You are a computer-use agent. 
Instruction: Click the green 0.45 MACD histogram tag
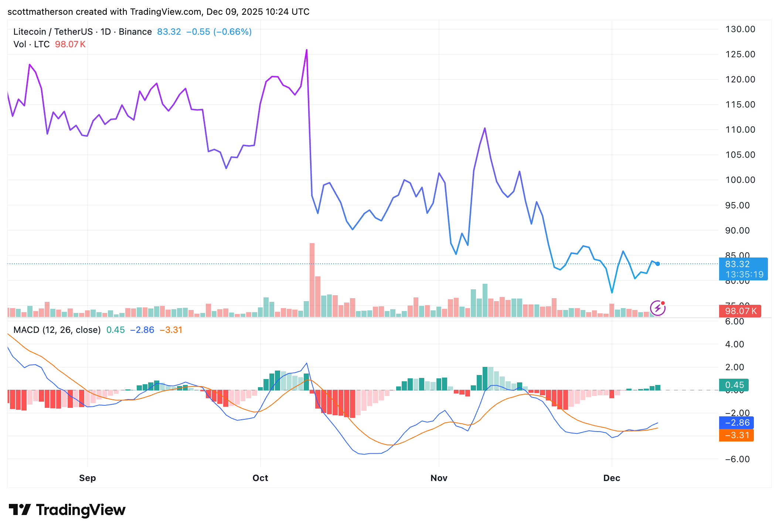coord(734,385)
